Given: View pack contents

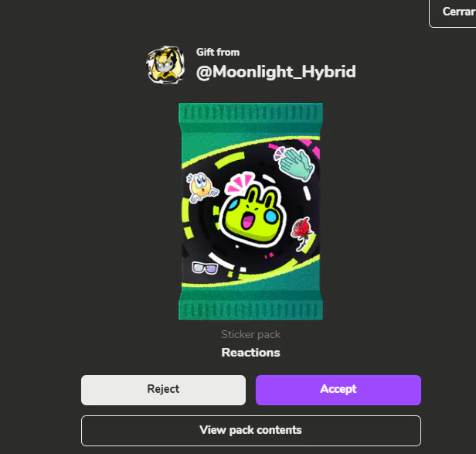Looking at the screenshot, I should pyautogui.click(x=250, y=431).
